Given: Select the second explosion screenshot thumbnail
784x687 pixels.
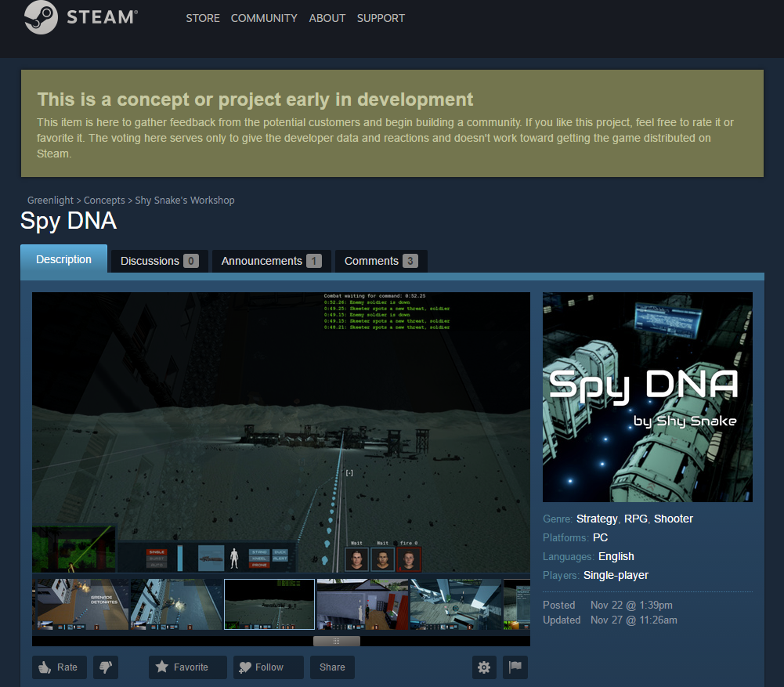Looking at the screenshot, I should click(x=176, y=604).
